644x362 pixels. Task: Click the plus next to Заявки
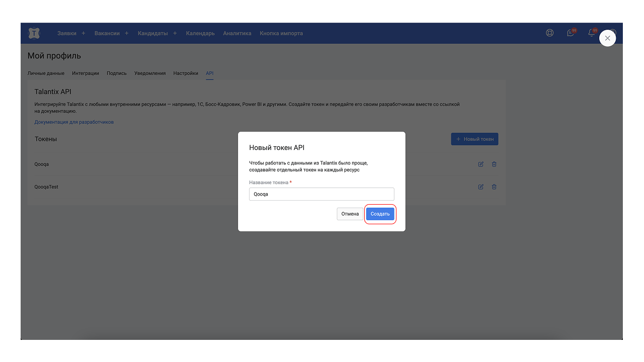click(x=84, y=33)
